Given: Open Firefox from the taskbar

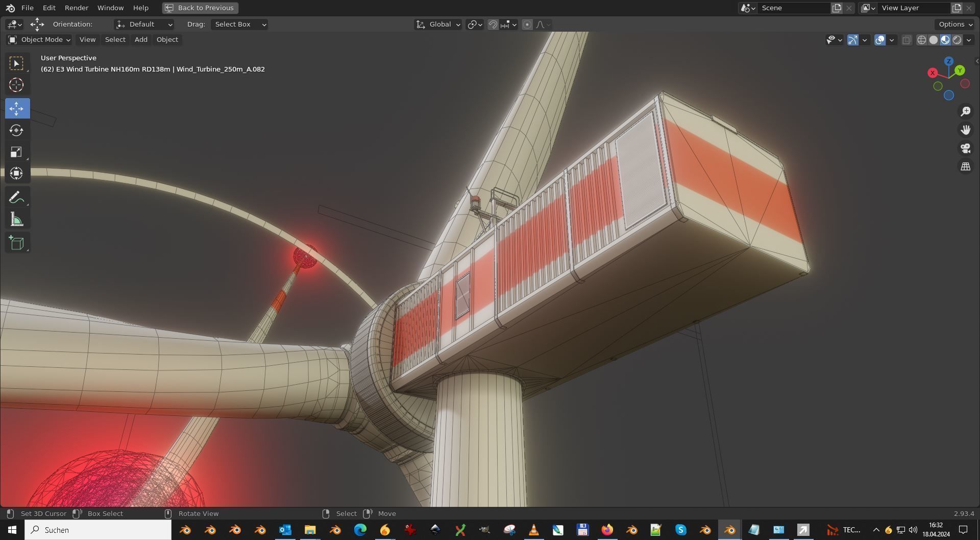Looking at the screenshot, I should (607, 530).
